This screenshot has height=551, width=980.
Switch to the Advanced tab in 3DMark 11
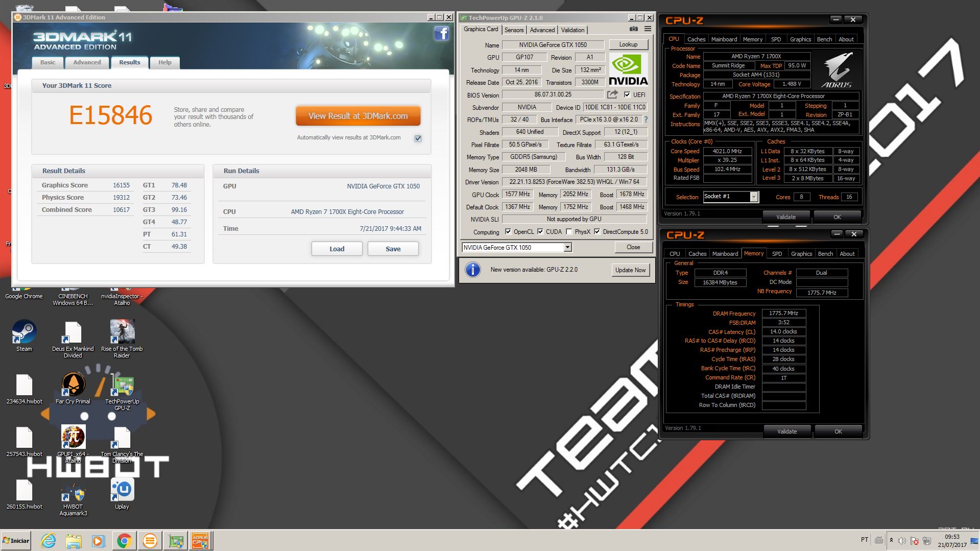87,62
